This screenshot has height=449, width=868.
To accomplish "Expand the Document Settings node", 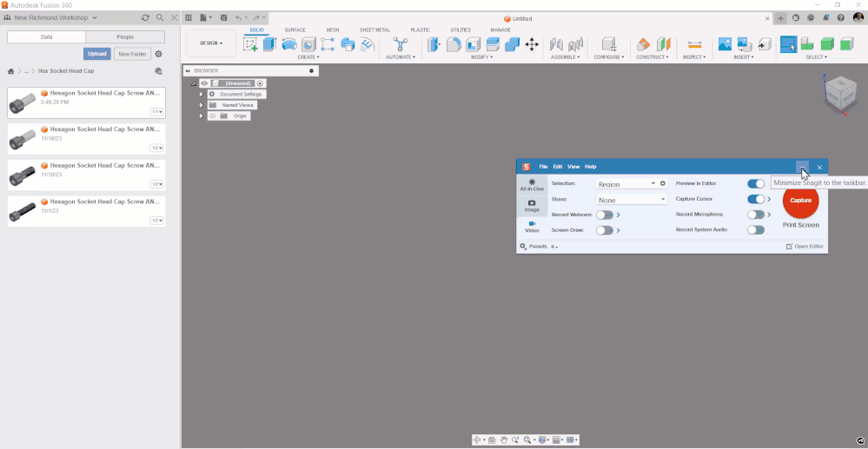I will (x=202, y=95).
